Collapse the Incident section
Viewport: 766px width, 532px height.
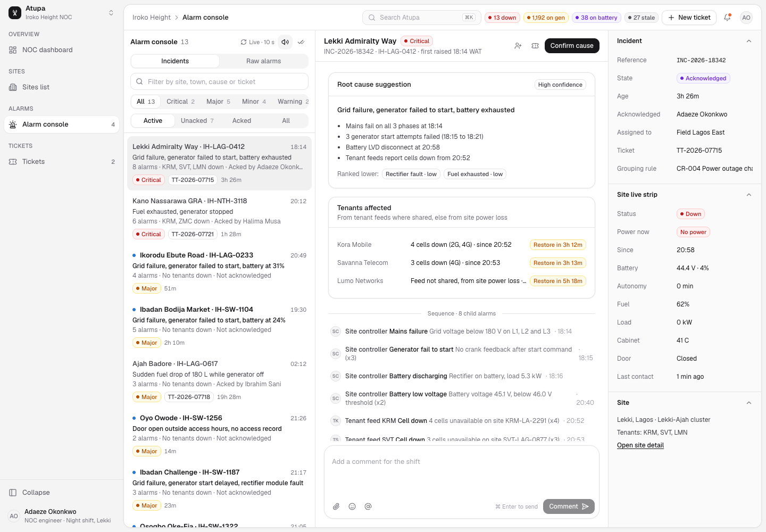click(x=749, y=41)
